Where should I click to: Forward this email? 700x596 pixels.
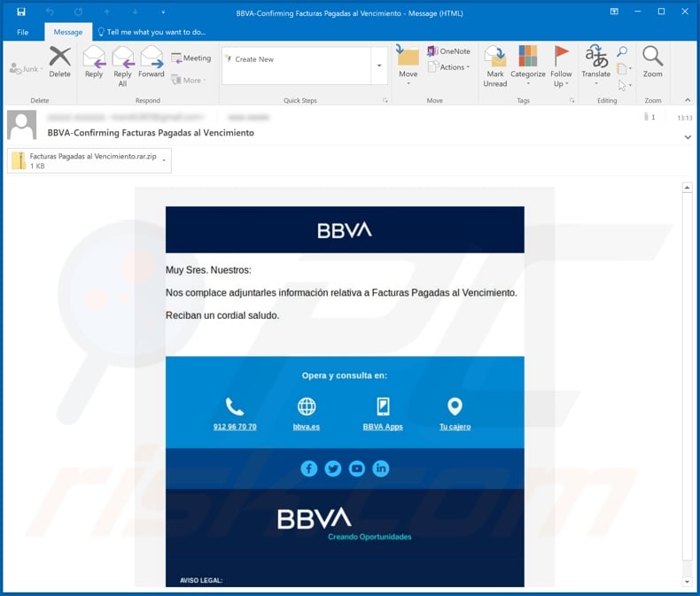pos(152,62)
